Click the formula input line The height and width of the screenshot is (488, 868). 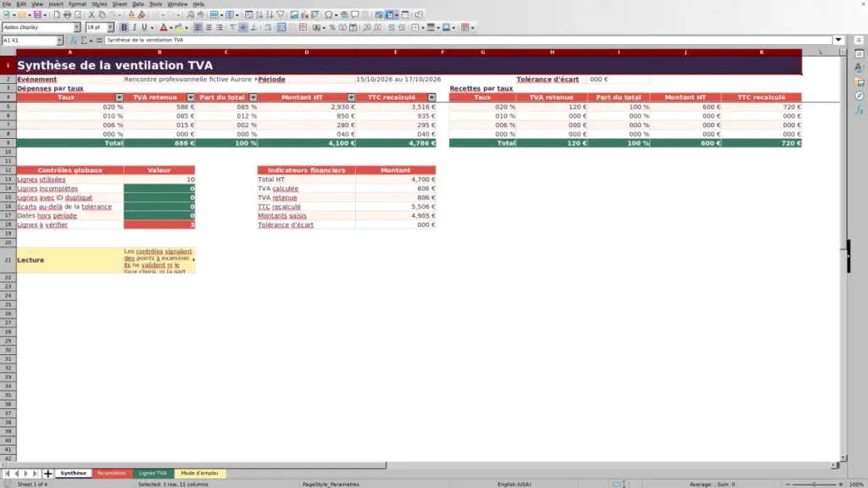pos(468,41)
